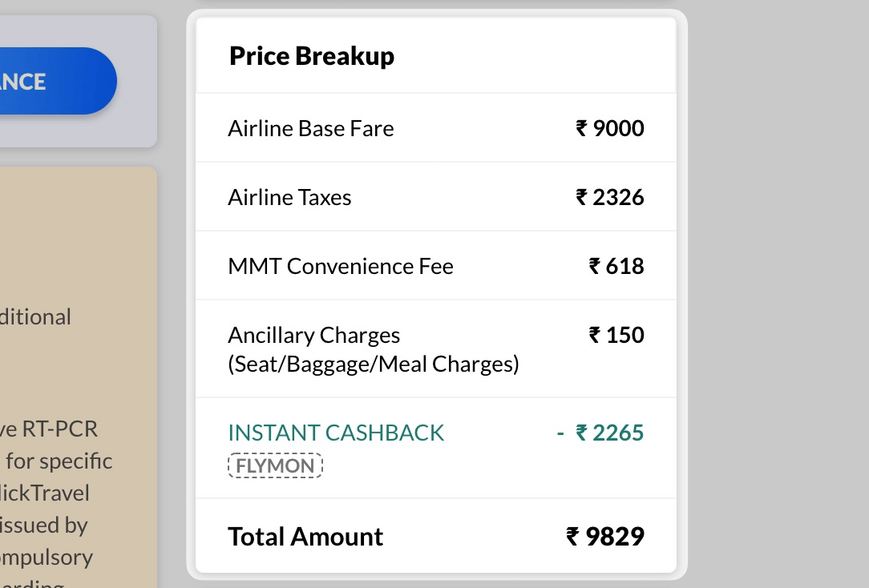Click the Seat/Baggage/Meal Charges subtext
The width and height of the screenshot is (869, 588).
click(374, 364)
